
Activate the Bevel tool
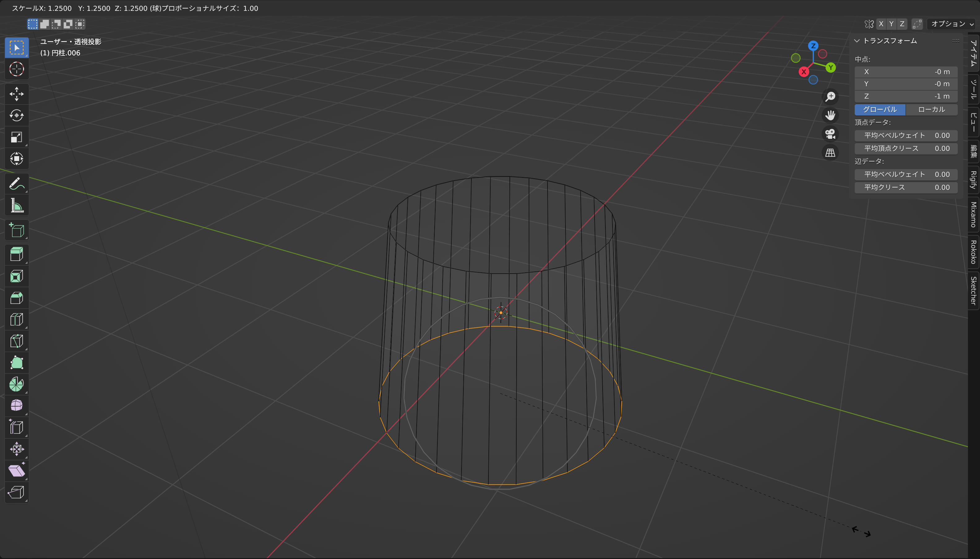[16, 297]
